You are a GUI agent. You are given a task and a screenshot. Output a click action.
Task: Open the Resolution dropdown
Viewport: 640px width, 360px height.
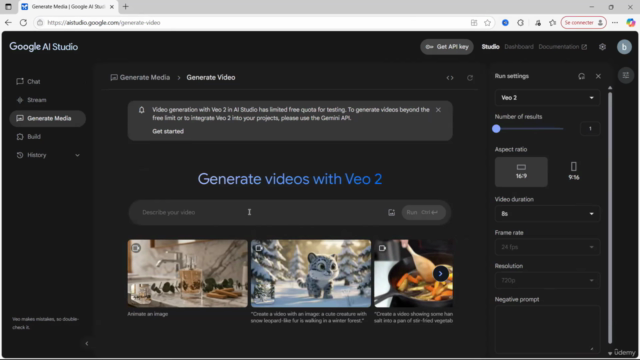(x=547, y=281)
